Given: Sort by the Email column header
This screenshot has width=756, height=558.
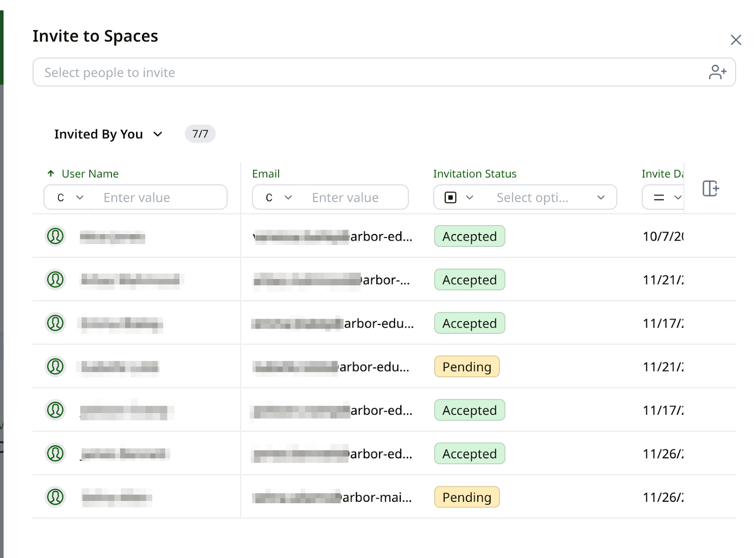Looking at the screenshot, I should tap(266, 174).
